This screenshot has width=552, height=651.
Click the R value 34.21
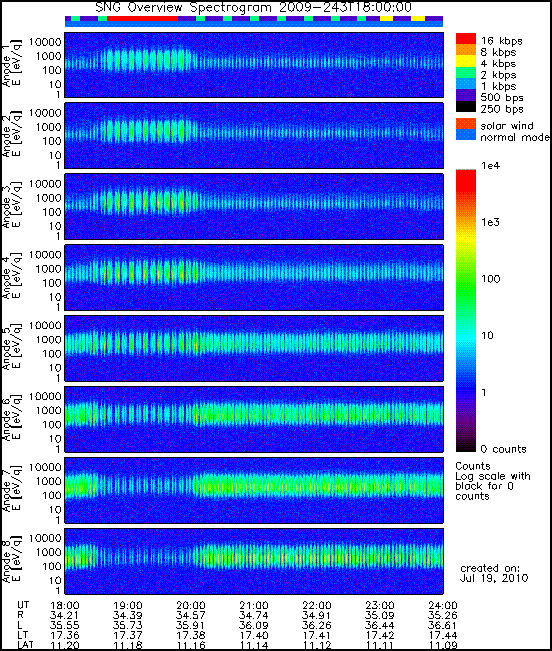(64, 615)
